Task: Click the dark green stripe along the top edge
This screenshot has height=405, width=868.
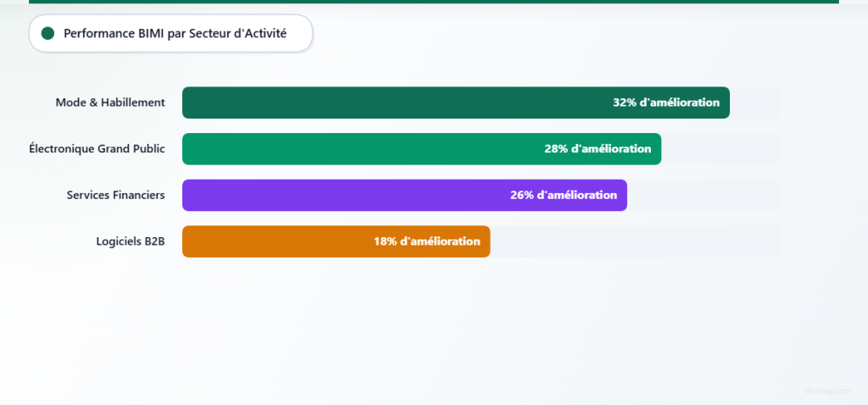Action: click(x=434, y=2)
